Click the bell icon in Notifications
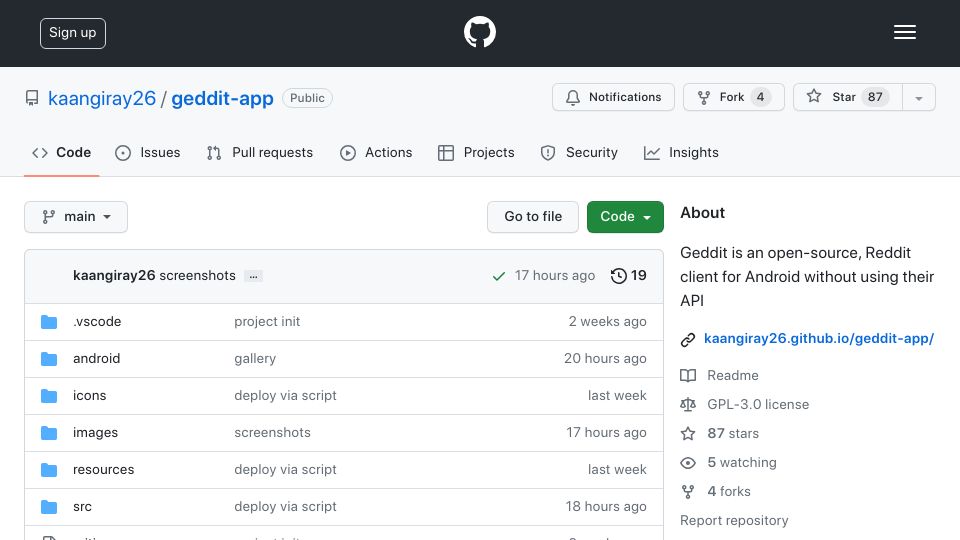 [x=572, y=97]
